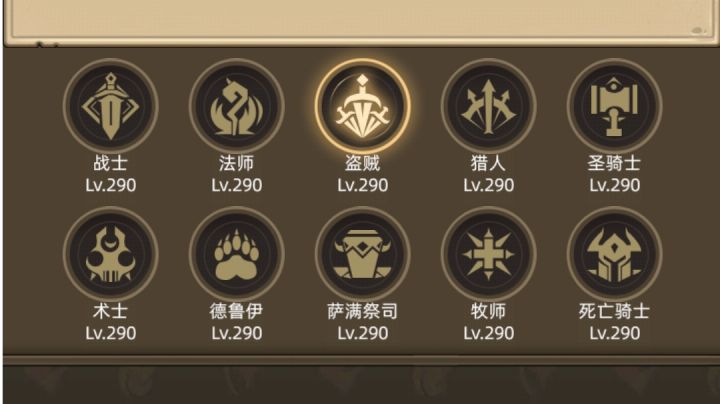
Task: Pick the Shaman (萨满祭司) totem icon
Action: click(363, 254)
